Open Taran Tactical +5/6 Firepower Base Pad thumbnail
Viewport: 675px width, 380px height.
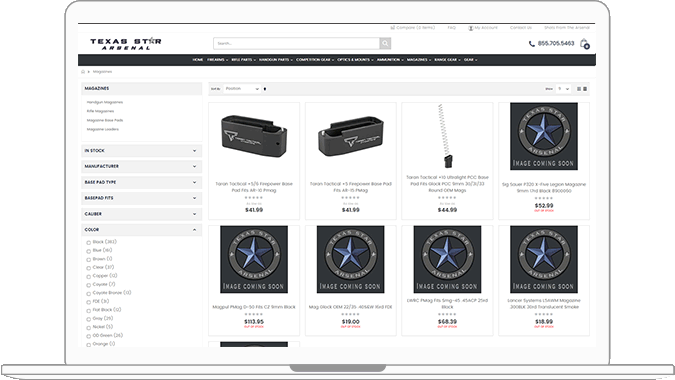254,136
